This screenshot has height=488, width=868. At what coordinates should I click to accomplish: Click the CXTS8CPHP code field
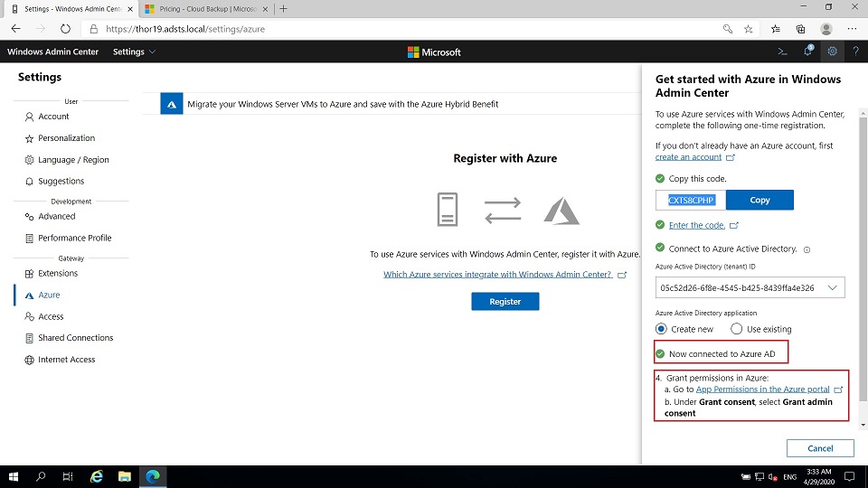(690, 200)
